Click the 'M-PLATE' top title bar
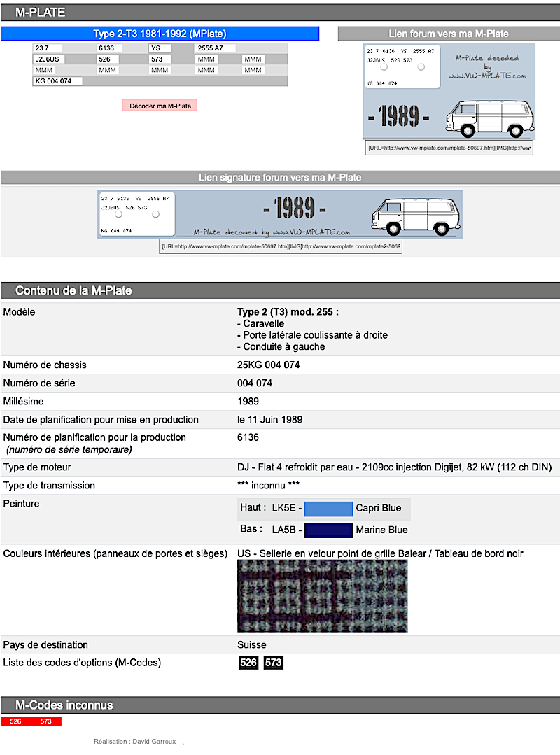 tap(280, 13)
